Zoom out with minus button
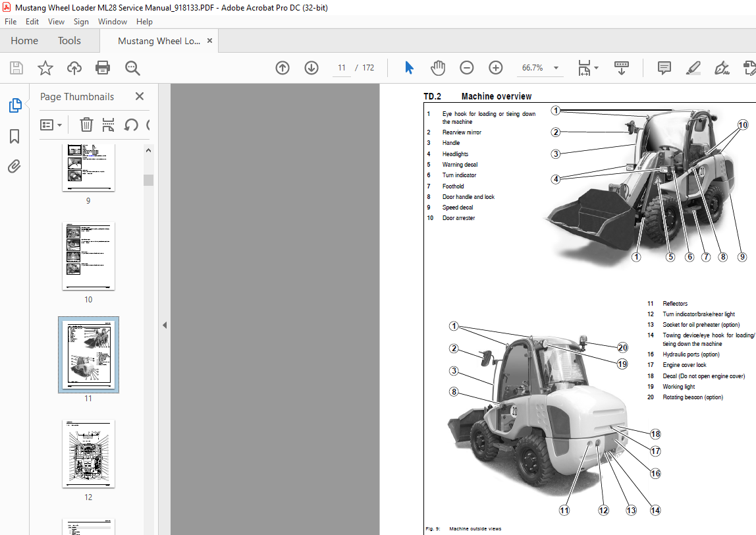The height and width of the screenshot is (535, 756). [x=467, y=68]
